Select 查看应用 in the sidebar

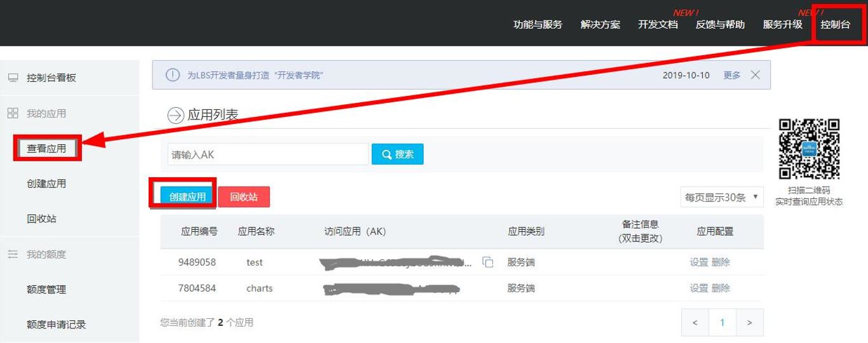click(46, 149)
